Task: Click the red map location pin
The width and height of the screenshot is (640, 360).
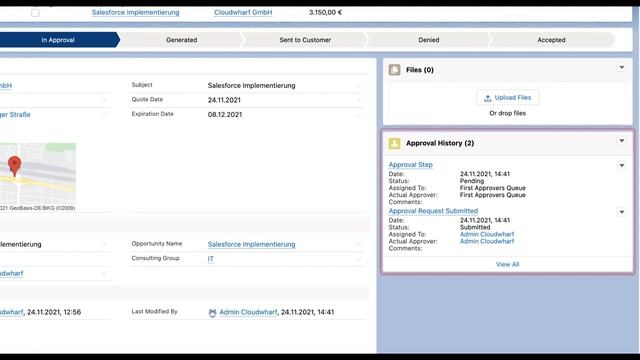Action: 15,166
